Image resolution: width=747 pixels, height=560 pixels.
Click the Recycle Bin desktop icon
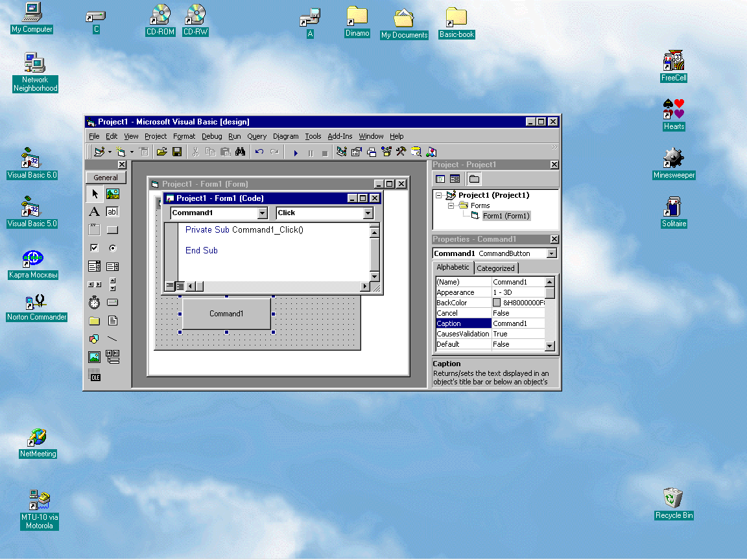[674, 504]
